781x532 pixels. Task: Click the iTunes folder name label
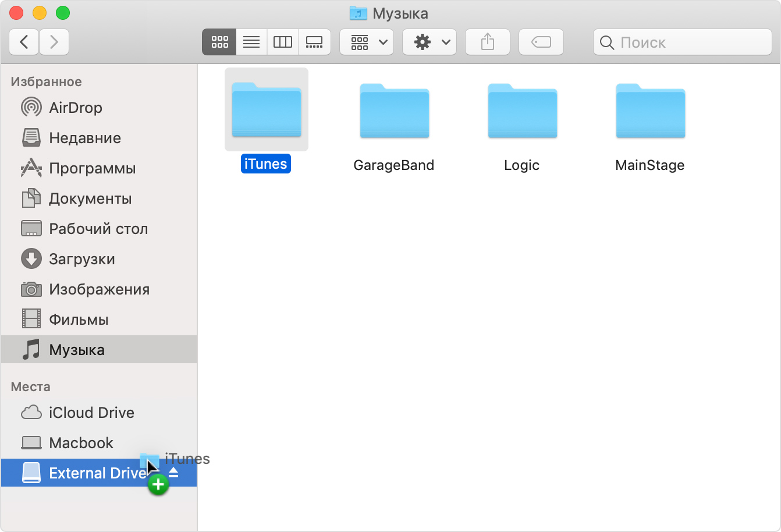click(265, 164)
